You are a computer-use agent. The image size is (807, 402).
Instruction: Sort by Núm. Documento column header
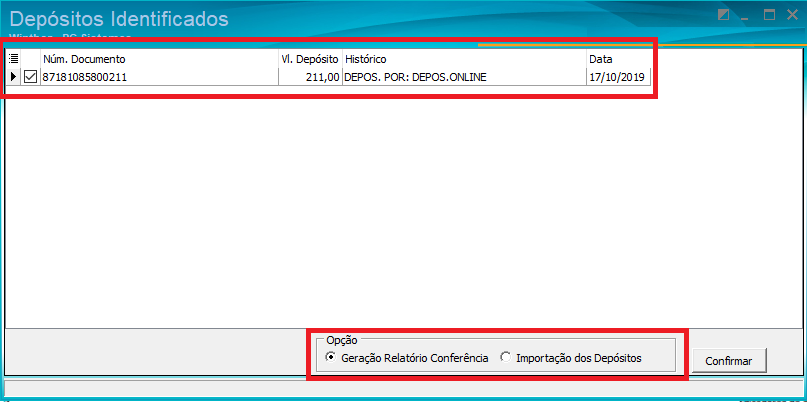click(x=160, y=59)
